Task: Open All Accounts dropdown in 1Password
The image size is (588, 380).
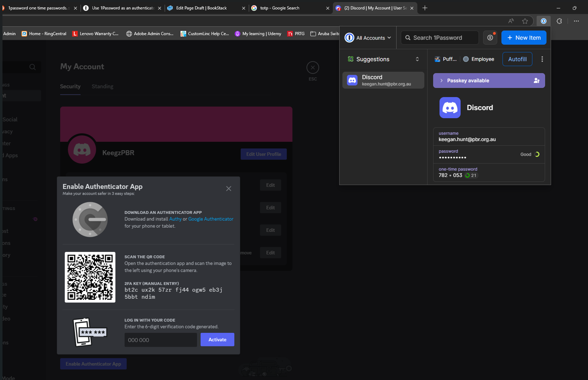Action: [368, 38]
